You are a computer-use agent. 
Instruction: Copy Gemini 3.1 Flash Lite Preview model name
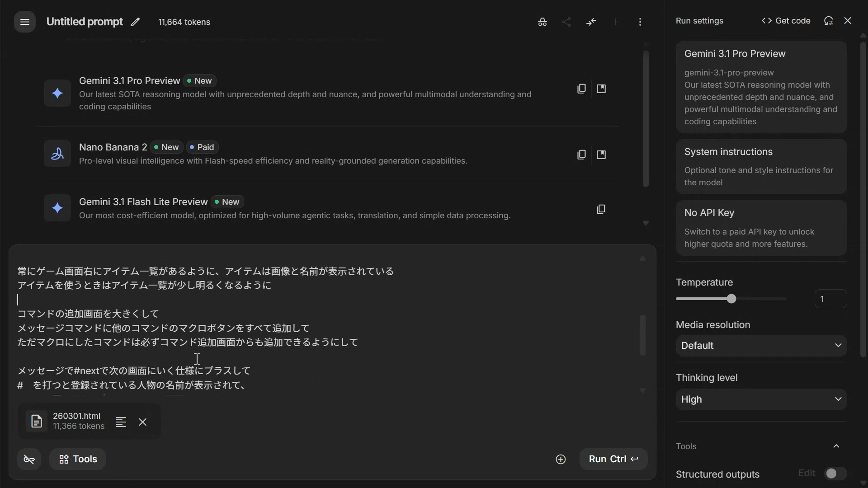point(601,209)
